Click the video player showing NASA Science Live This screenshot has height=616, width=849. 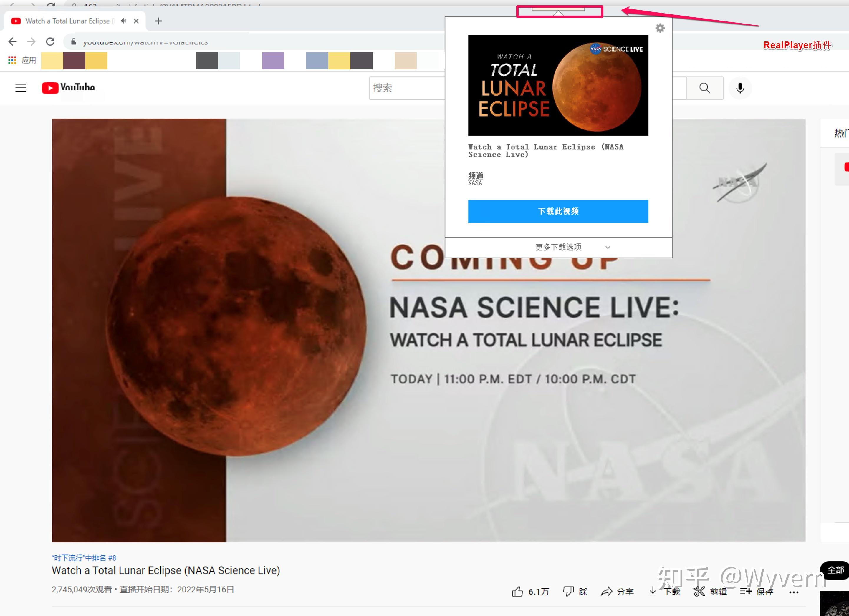428,330
